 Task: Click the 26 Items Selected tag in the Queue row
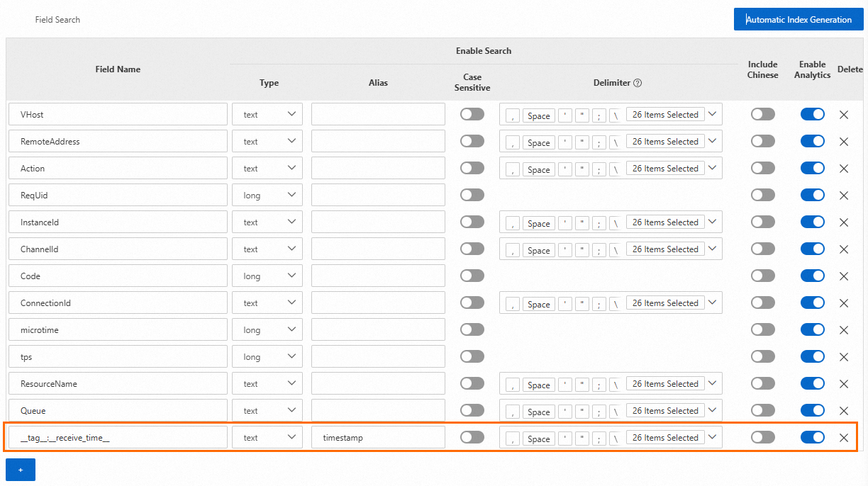(x=665, y=411)
